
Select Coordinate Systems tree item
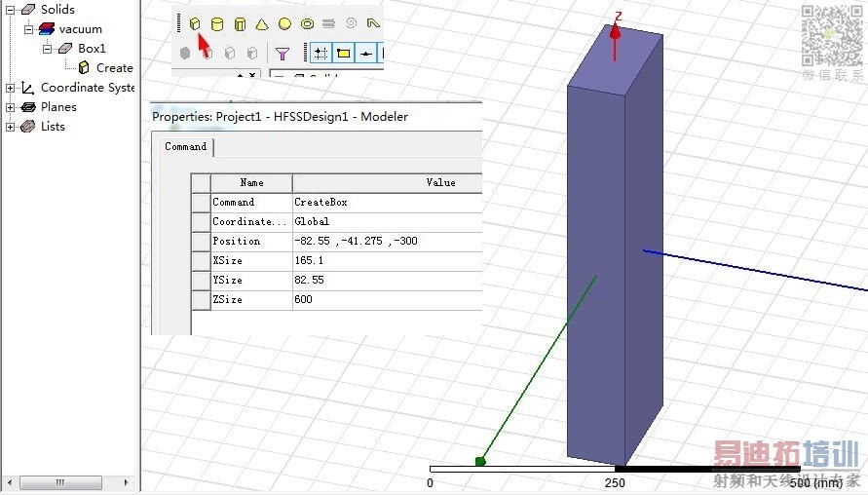click(x=88, y=88)
